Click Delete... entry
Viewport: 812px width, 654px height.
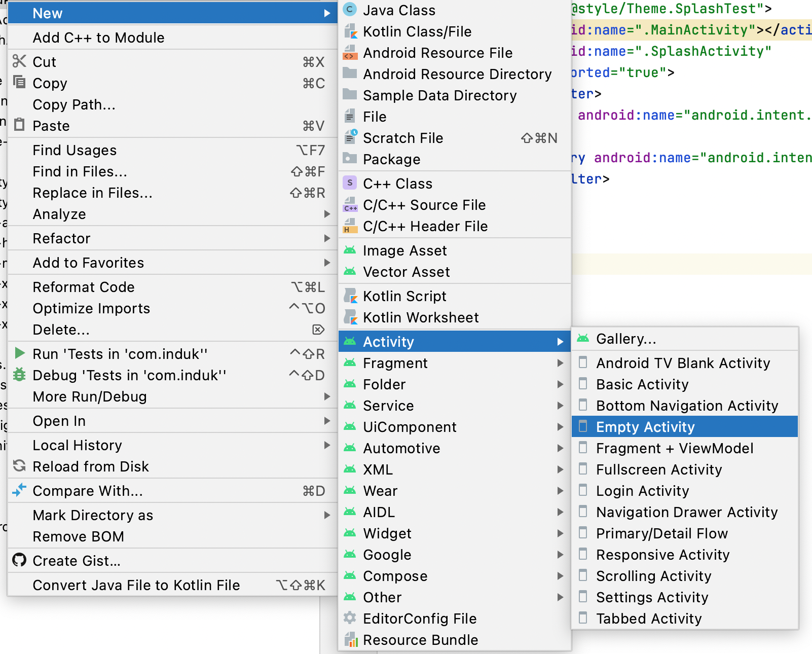[x=172, y=330]
